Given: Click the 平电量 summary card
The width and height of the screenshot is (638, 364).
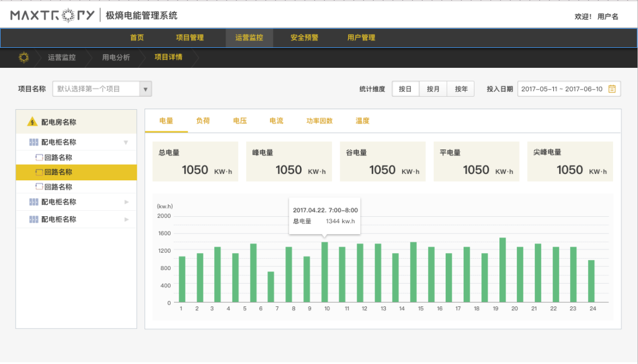Looking at the screenshot, I should pyautogui.click(x=477, y=161).
